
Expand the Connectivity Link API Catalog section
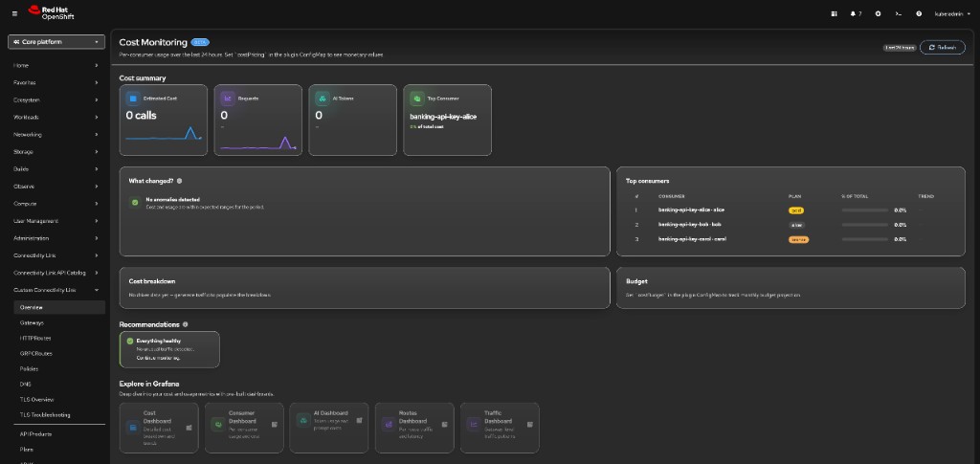click(x=56, y=273)
